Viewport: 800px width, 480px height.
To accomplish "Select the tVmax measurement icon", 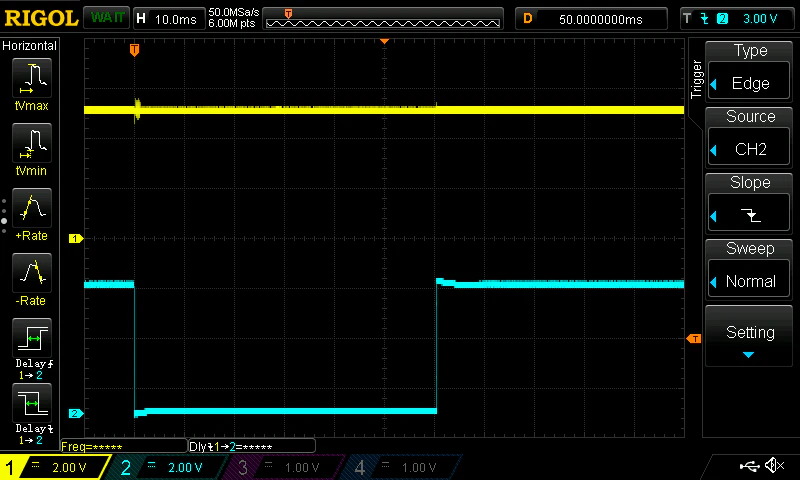I will click(x=32, y=78).
